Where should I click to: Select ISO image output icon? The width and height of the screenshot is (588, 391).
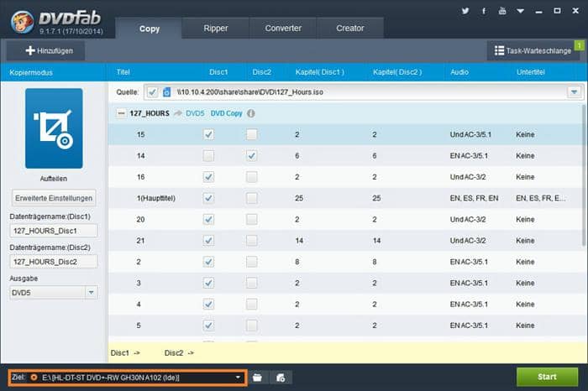tap(281, 378)
